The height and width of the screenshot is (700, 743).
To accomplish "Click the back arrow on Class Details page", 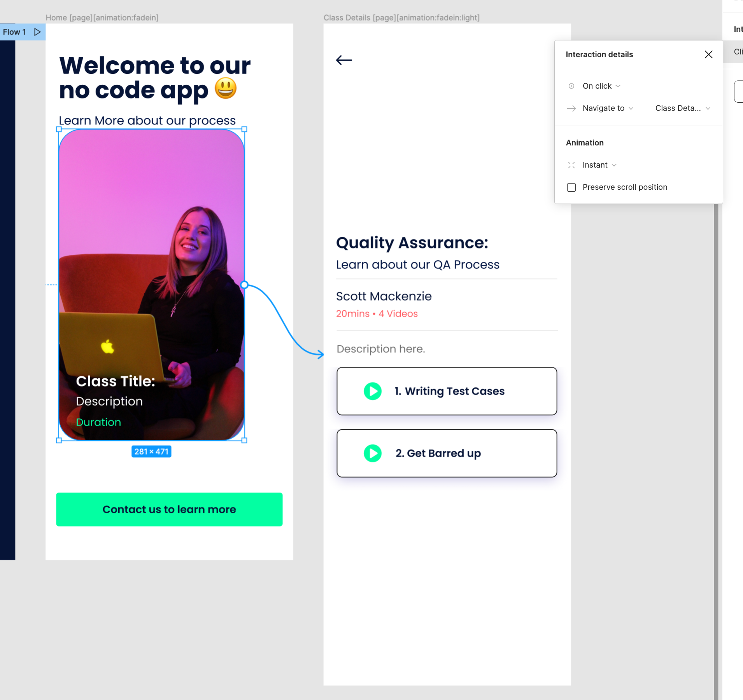I will coord(344,60).
